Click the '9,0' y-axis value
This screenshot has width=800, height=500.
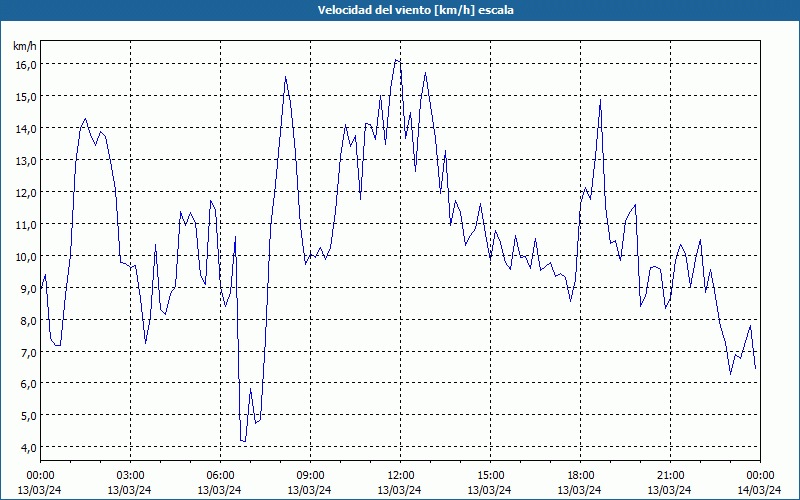point(28,288)
